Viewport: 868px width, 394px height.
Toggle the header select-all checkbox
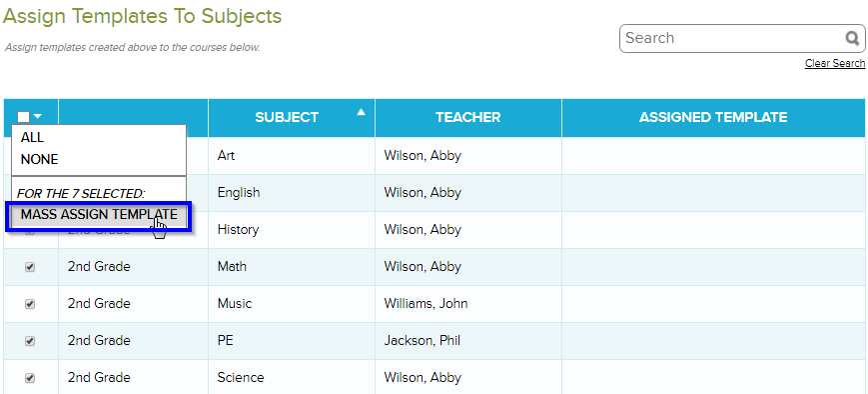pyautogui.click(x=23, y=117)
